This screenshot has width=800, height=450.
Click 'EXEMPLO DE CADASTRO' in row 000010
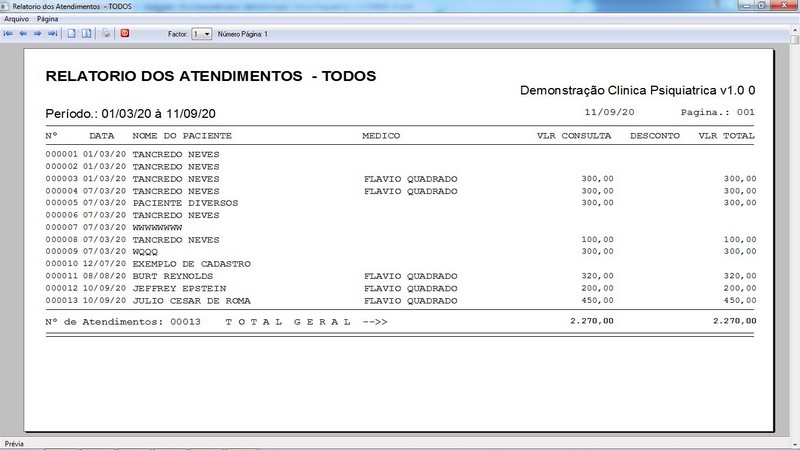point(191,264)
